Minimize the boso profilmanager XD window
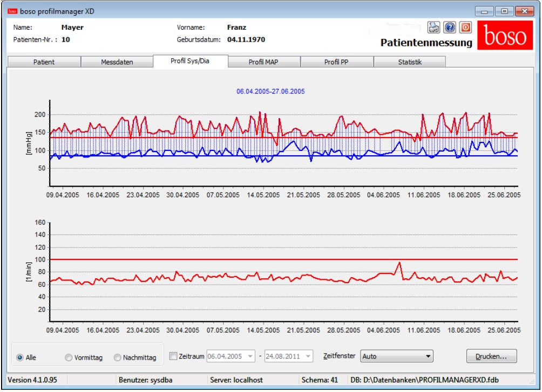Image resolution: width=542 pixels, height=392 pixels. 484,11
